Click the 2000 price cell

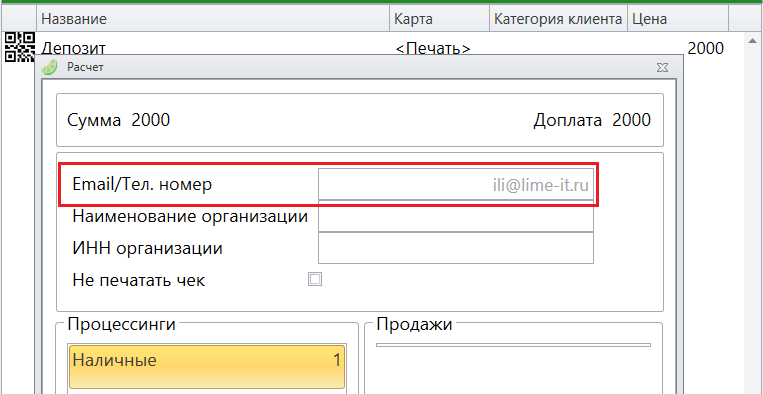pyautogui.click(x=706, y=48)
